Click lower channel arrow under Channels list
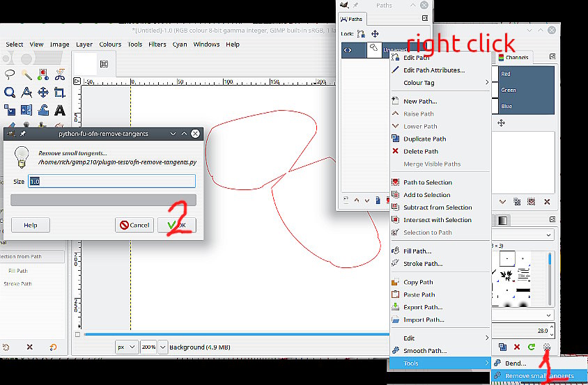This screenshot has width=588, height=385. (502, 202)
